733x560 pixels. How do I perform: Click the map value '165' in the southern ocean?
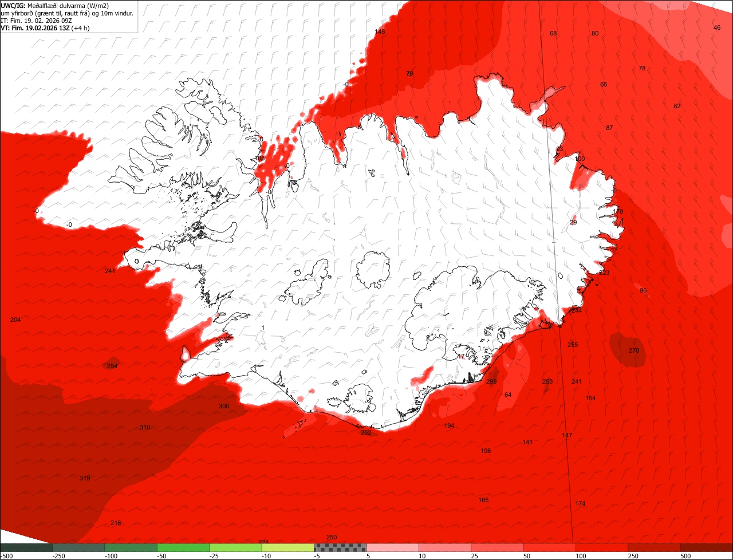coord(483,500)
